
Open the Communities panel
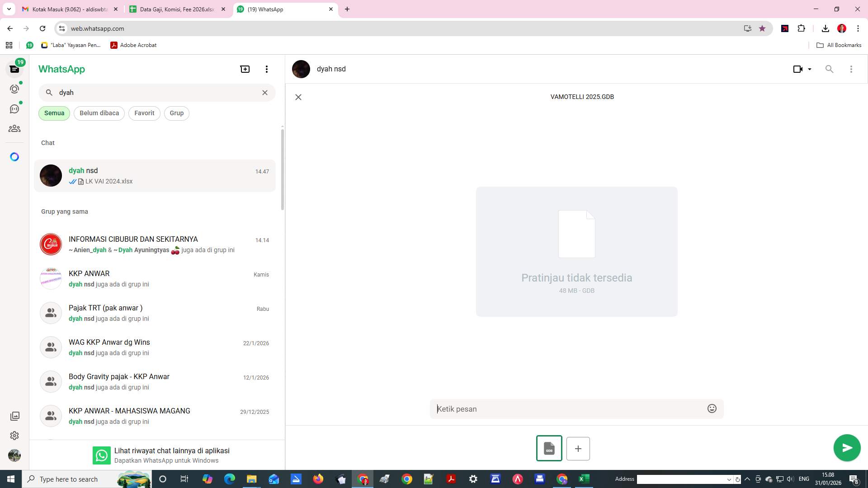14,128
